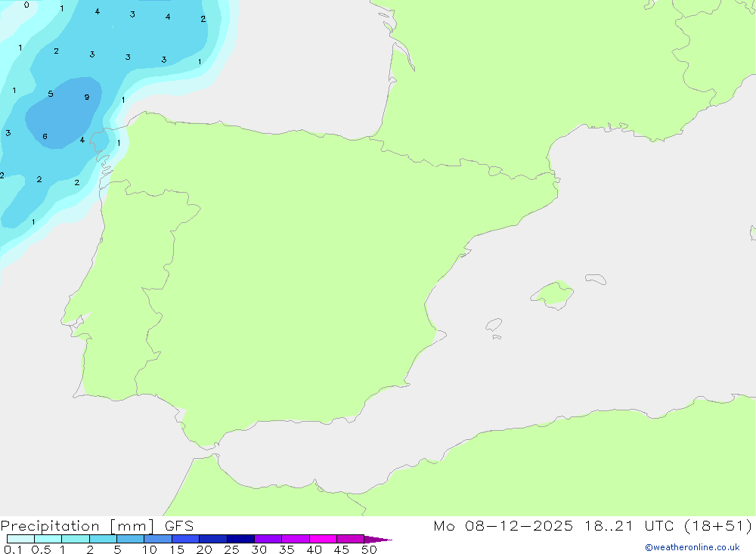Click the '(18+51)' forecast offset text

718,526
